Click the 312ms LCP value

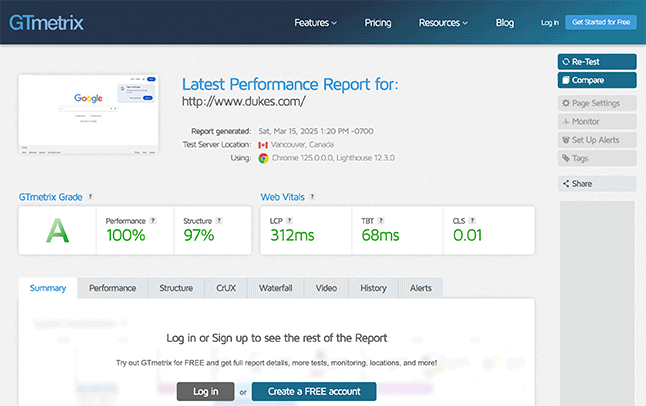pos(292,235)
